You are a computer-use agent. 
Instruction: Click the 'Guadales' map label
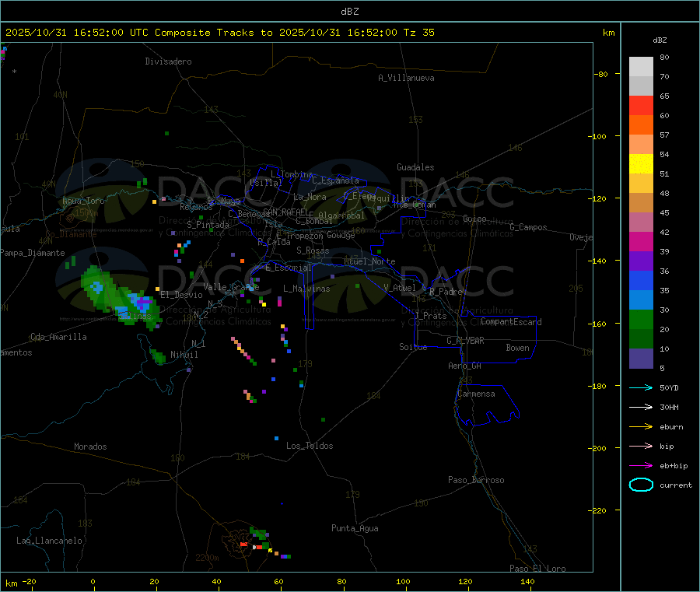(x=415, y=167)
